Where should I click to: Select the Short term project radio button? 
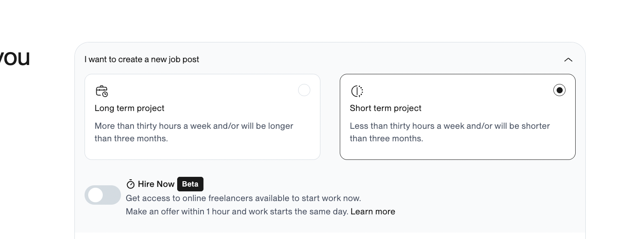pos(559,90)
